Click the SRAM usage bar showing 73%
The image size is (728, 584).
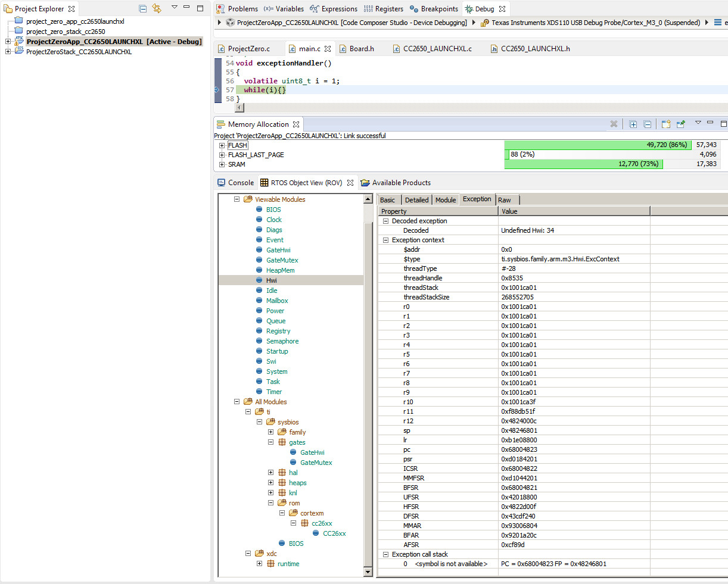point(583,164)
